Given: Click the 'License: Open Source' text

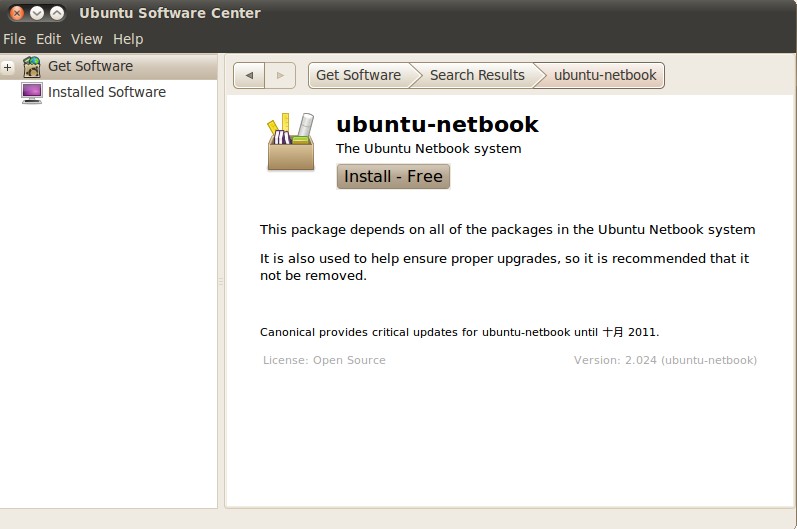Looking at the screenshot, I should point(324,360).
